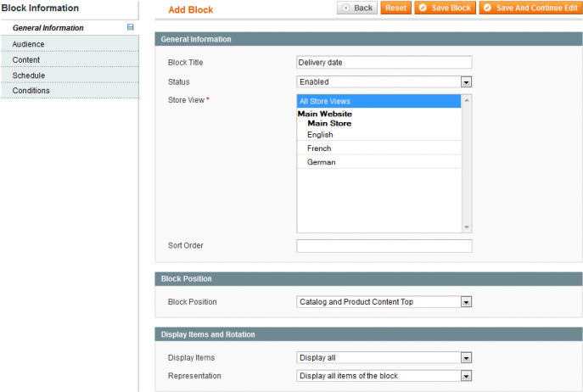The height and width of the screenshot is (392, 583).
Task: Click the General Information section header
Action: [368, 39]
